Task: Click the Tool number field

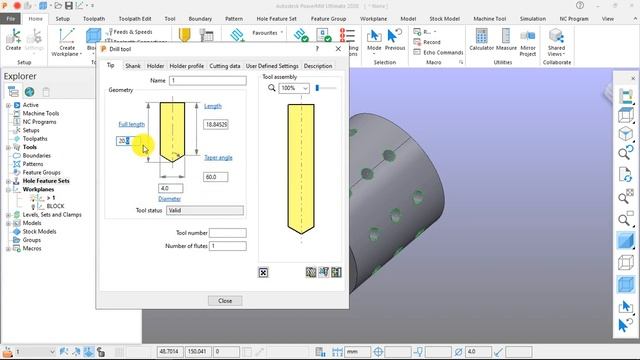Action: click(x=228, y=233)
